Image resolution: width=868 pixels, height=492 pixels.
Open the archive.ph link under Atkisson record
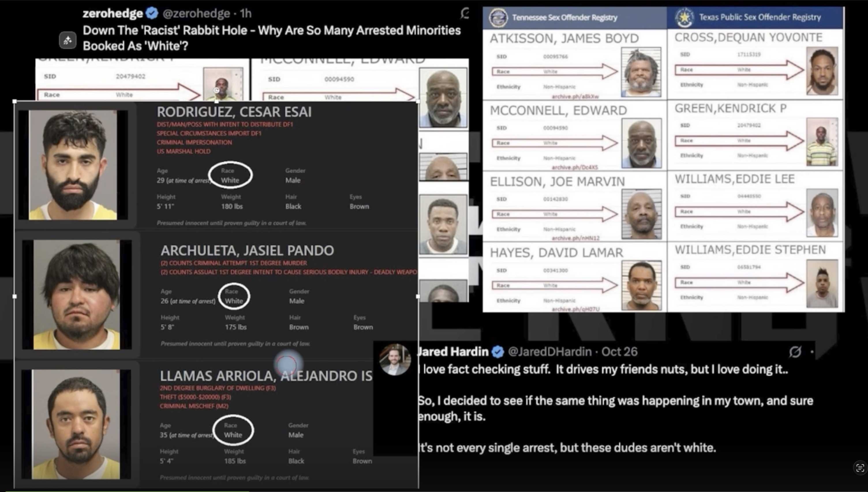click(575, 97)
